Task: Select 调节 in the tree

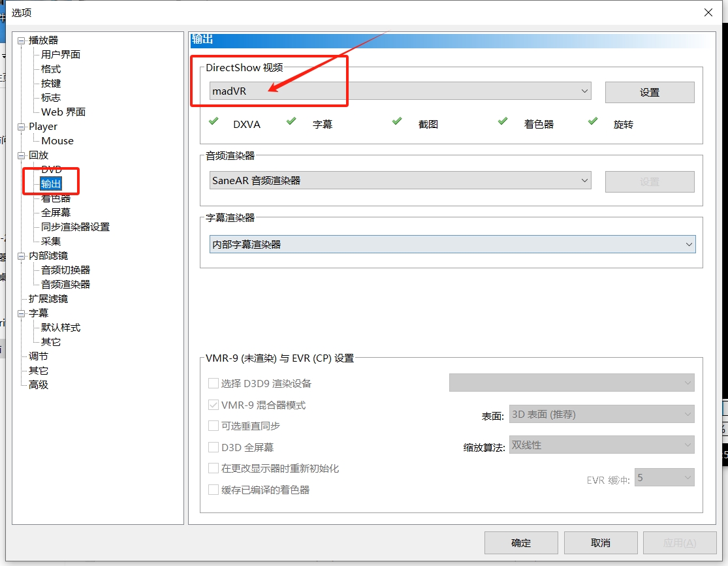Action: click(38, 356)
